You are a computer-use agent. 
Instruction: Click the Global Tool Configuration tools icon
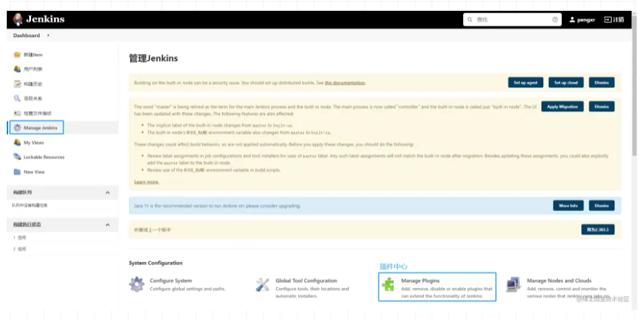[263, 284]
